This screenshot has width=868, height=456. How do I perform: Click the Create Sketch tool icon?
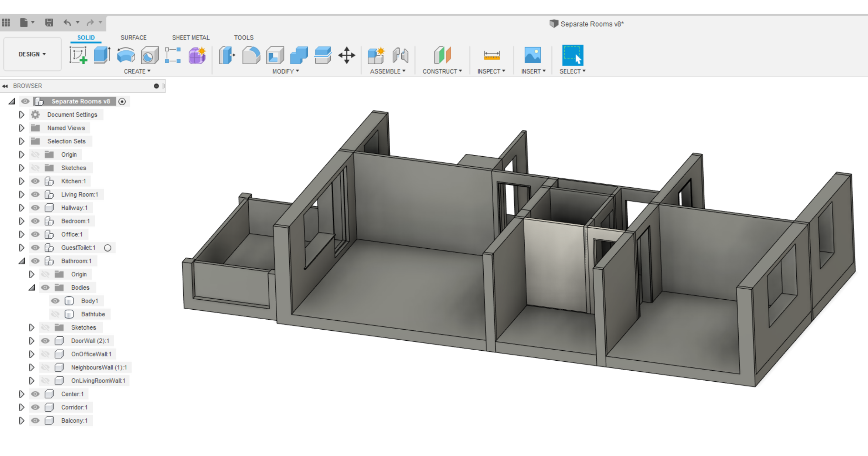point(78,55)
